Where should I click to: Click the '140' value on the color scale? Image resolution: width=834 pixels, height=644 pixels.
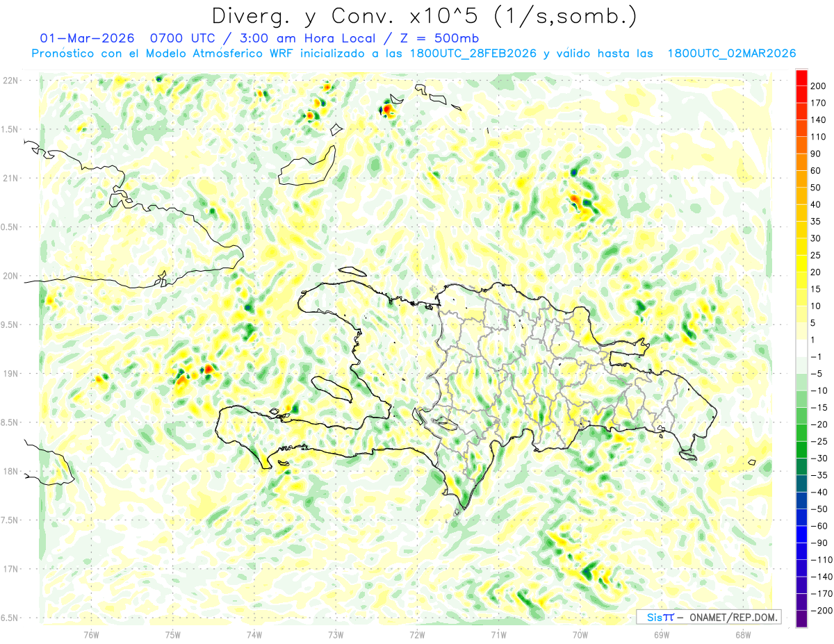[x=819, y=120]
